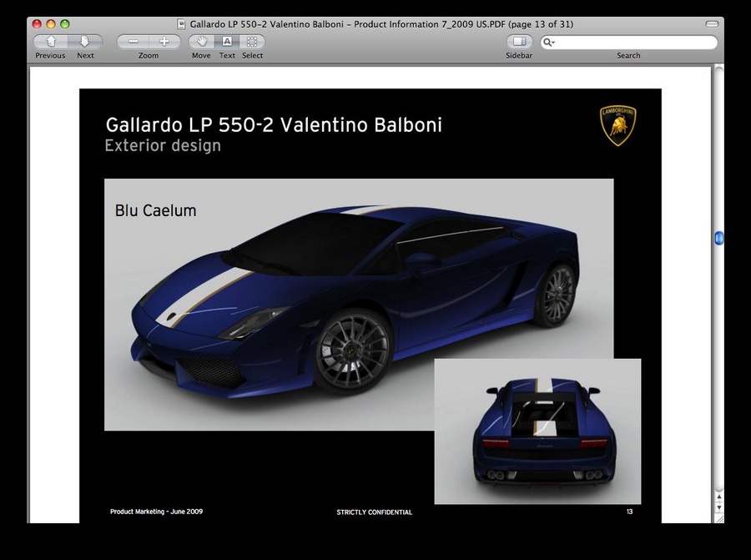Screen dimensions: 751x560
Task: Zoom out with the minus button
Action: [133, 41]
